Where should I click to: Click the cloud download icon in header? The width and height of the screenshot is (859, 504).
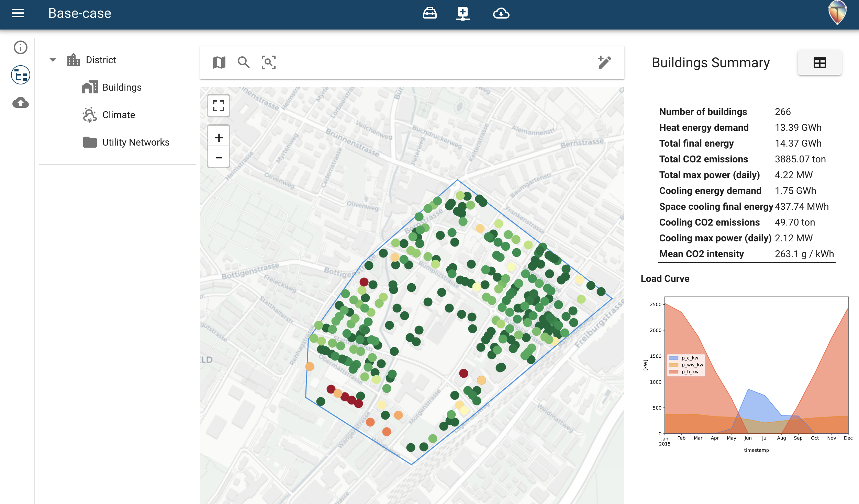click(x=501, y=14)
